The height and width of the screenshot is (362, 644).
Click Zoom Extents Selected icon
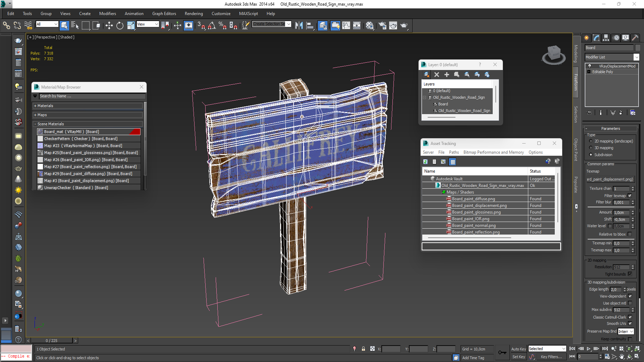tap(629, 349)
